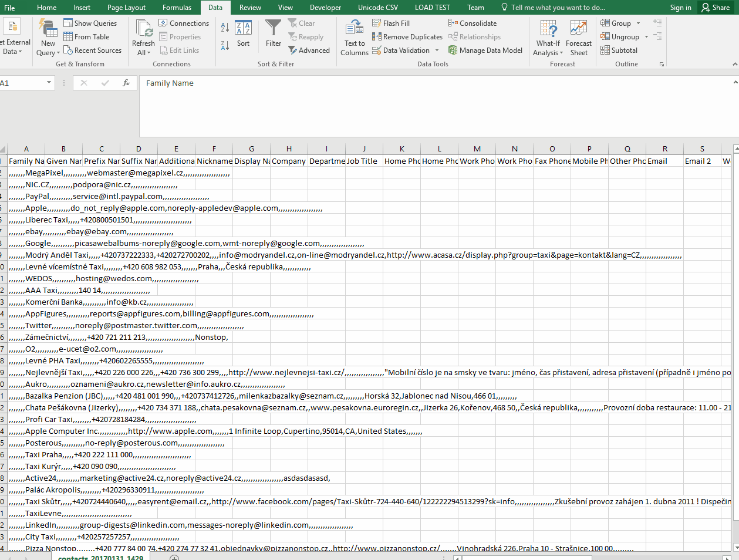This screenshot has width=739, height=560.
Task: Open Advanced filter options
Action: pyautogui.click(x=309, y=50)
